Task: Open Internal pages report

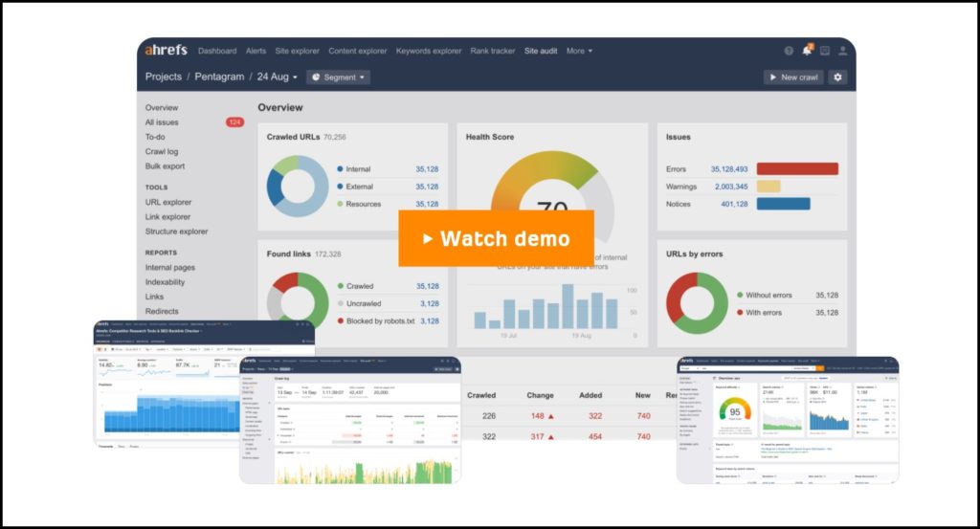Action: 170,267
